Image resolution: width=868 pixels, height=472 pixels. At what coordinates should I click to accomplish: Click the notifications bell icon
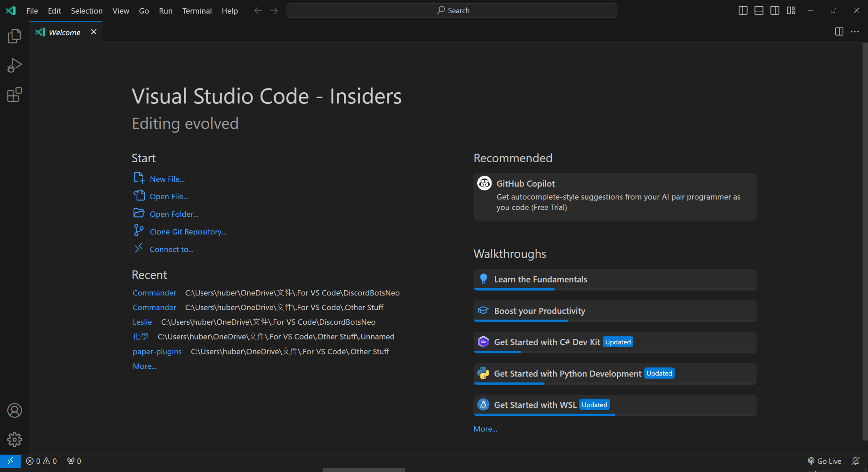[855, 461]
